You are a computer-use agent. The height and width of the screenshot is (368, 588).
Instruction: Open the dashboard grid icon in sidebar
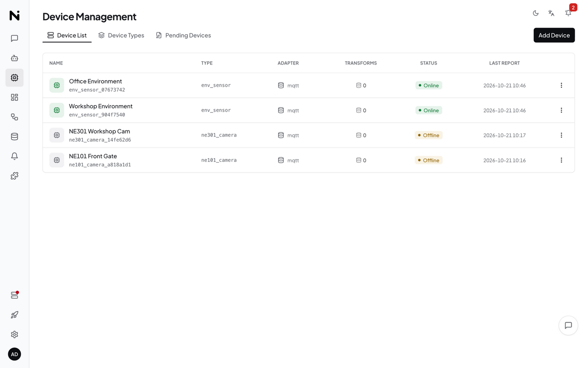(14, 97)
